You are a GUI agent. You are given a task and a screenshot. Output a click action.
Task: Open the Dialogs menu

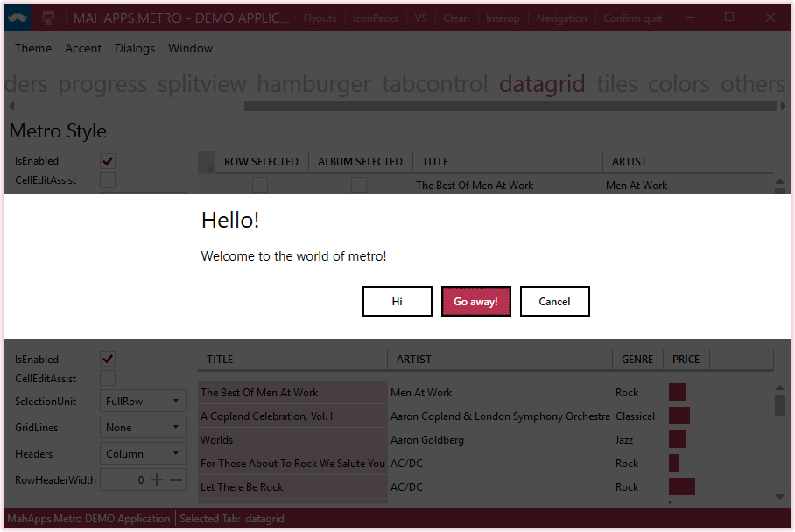click(x=135, y=48)
